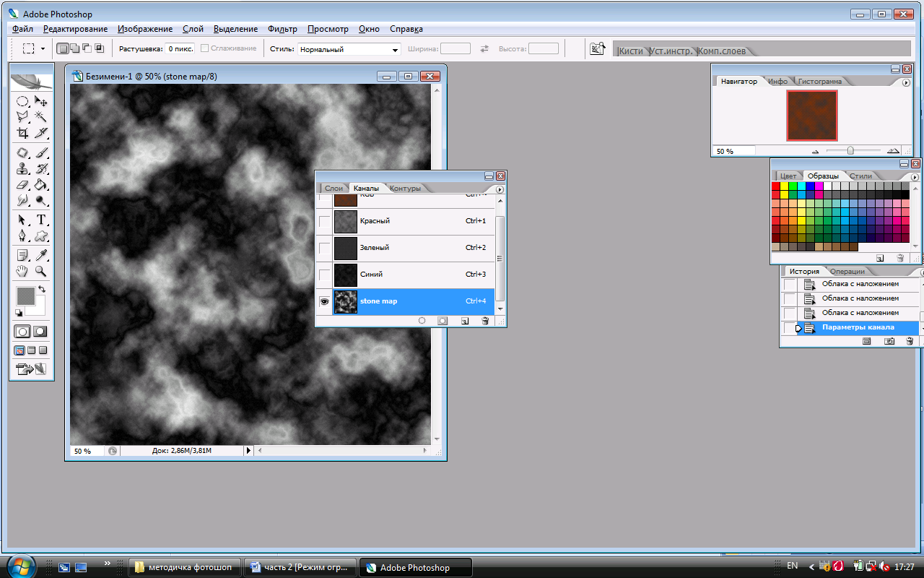Open the Стиль dropdown set to Нормальный

click(x=349, y=49)
